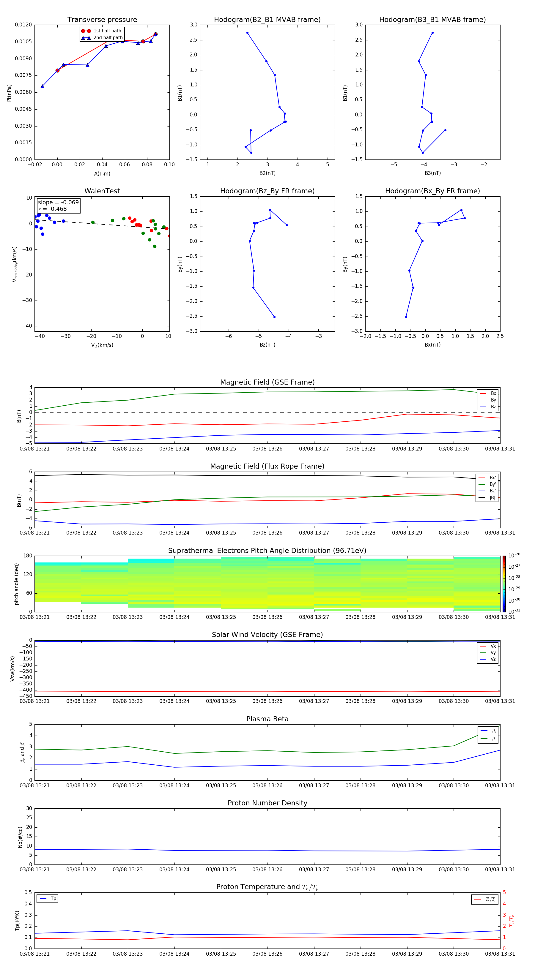This screenshot has height=980, width=535.
Task: Click the 'Hodogram(Bx_By FR frame)' title
Action: [x=432, y=191]
